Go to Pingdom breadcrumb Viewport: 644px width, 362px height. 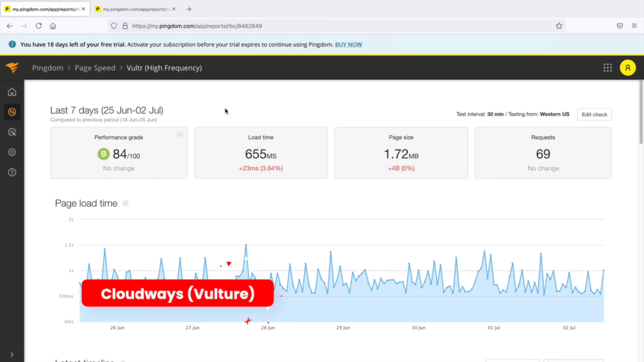pos(48,68)
